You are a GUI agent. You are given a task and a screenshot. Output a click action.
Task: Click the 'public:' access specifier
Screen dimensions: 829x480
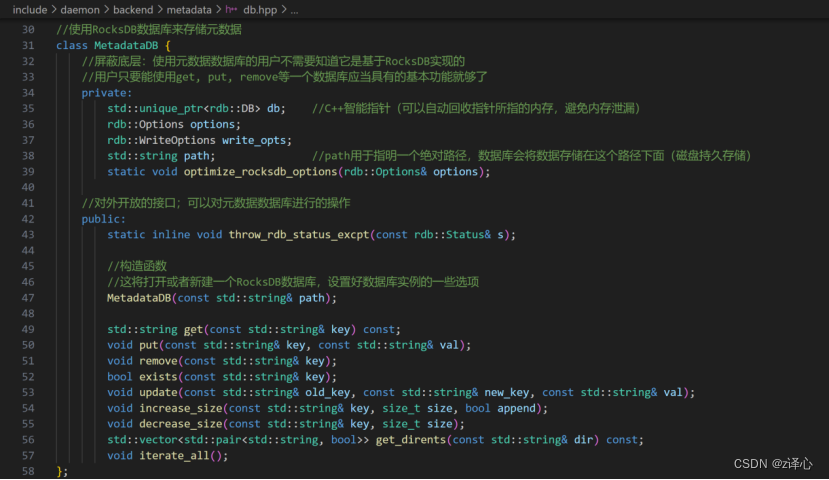coord(103,219)
